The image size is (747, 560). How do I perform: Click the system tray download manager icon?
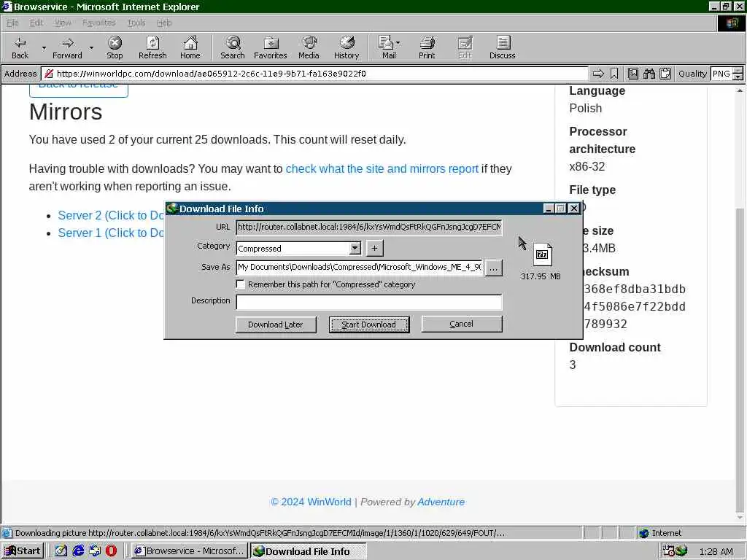pyautogui.click(x=681, y=551)
